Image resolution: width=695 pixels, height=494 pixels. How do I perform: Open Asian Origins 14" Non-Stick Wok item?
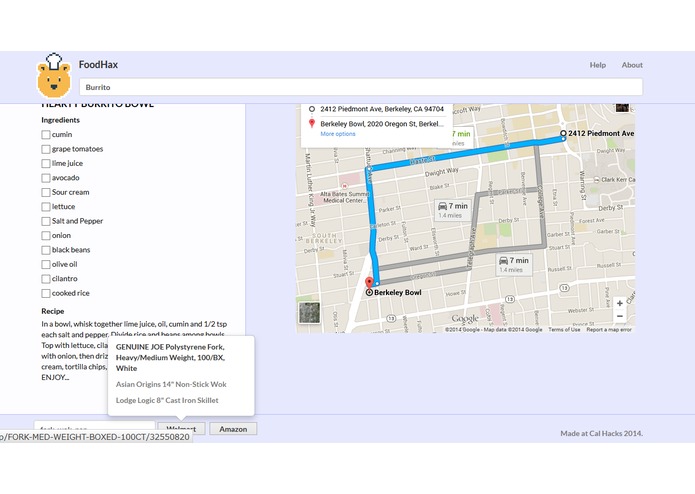[x=171, y=384]
